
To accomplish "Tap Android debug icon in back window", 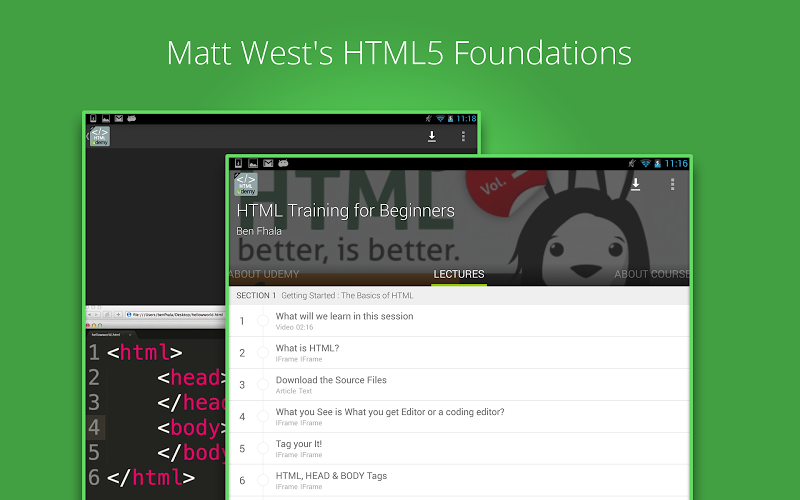I will pos(132,118).
